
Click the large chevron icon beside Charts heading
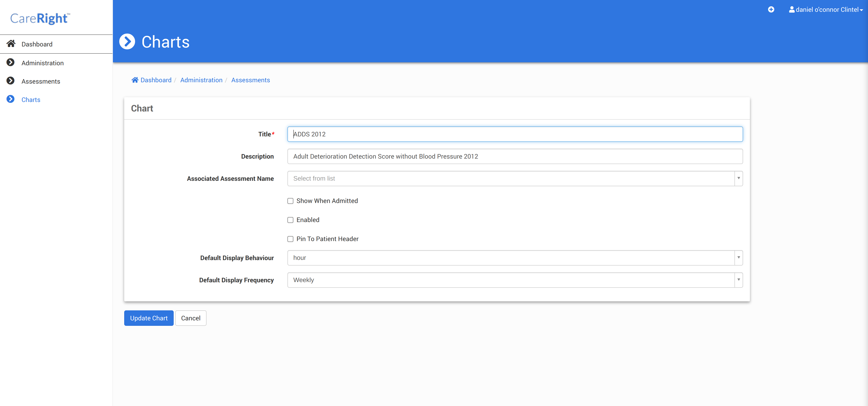pyautogui.click(x=127, y=42)
